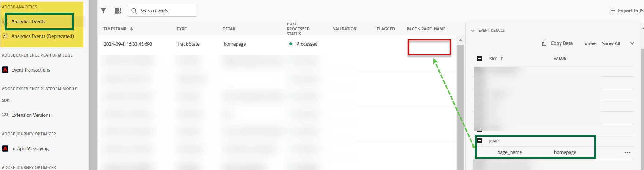Click the Post-Processed Status column header
The width and height of the screenshot is (644, 170).
coord(298,29)
